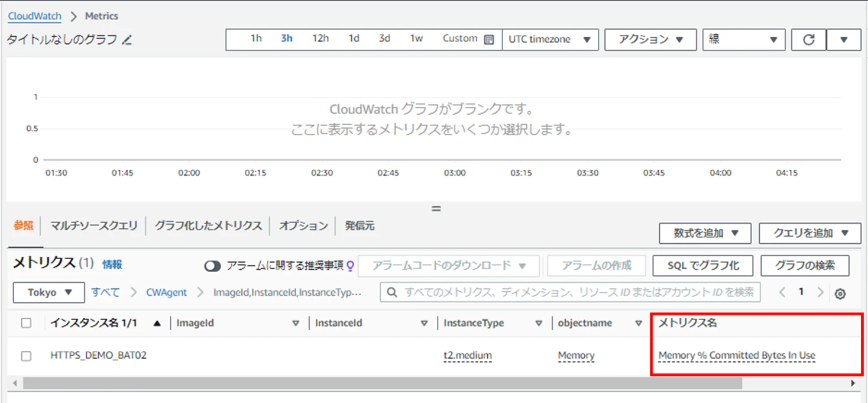Sort by インスタンス名 ascending arrow
Viewport: 868px width, 403px height.
pyautogui.click(x=157, y=323)
